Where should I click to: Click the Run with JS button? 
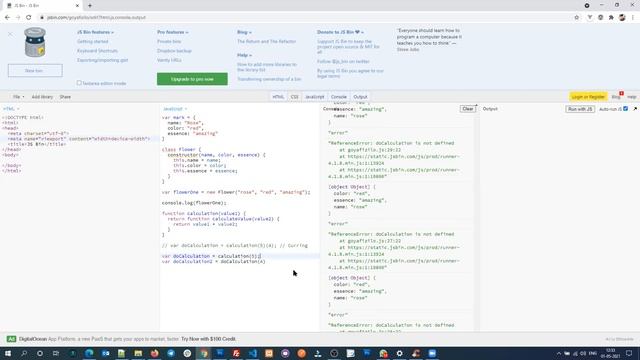tap(580, 109)
